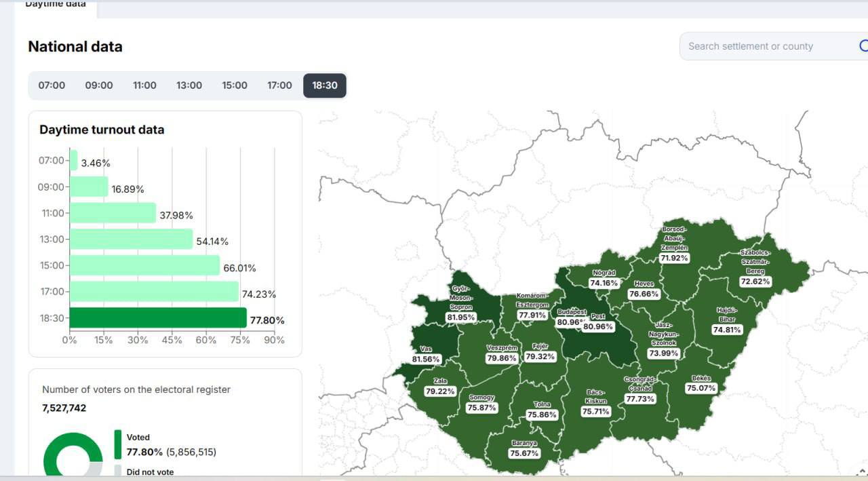Choose the 15:00 time button
Image resolution: width=868 pixels, height=481 pixels.
[x=235, y=85]
